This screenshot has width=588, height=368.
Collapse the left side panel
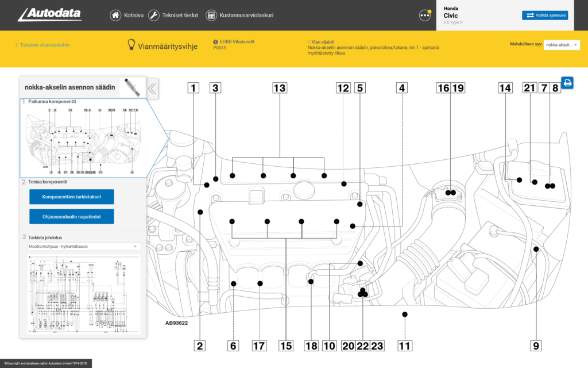(x=152, y=88)
